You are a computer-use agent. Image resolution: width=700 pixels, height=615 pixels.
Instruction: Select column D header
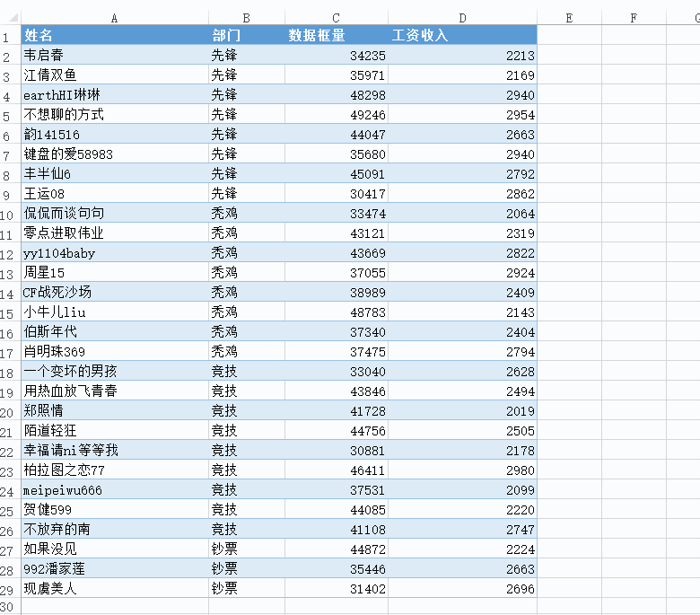(462, 18)
